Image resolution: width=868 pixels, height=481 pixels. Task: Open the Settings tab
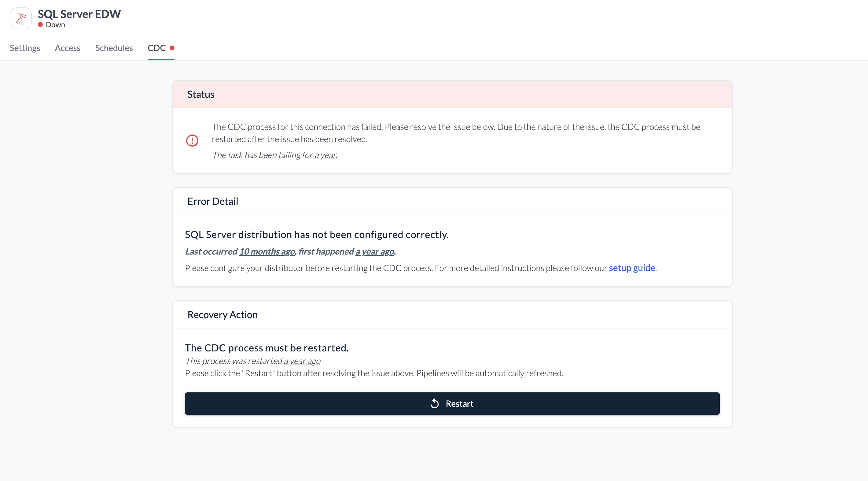pyautogui.click(x=25, y=48)
